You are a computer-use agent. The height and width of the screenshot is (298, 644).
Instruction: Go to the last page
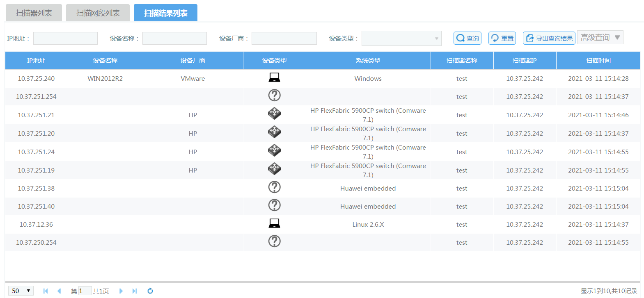pyautogui.click(x=135, y=291)
